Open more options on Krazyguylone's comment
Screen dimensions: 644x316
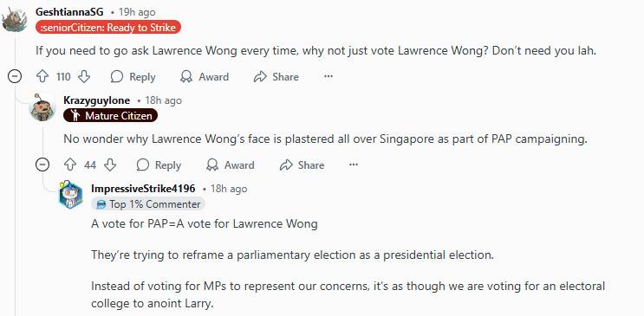[354, 165]
